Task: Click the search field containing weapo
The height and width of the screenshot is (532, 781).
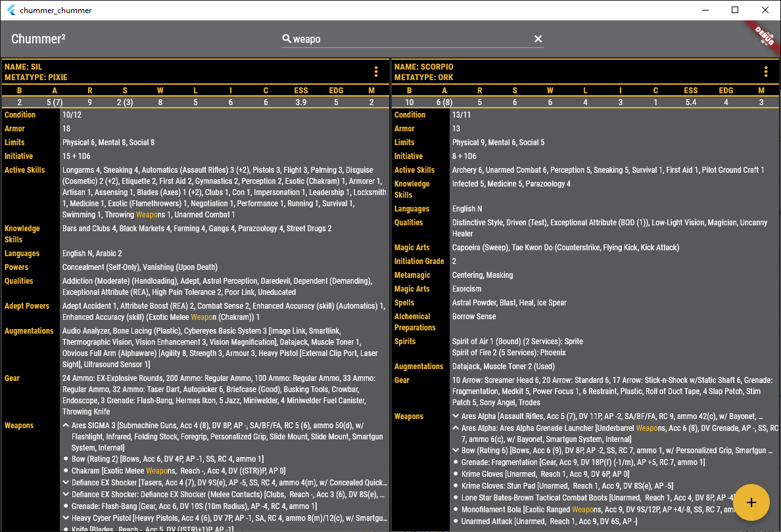Action: [x=412, y=39]
